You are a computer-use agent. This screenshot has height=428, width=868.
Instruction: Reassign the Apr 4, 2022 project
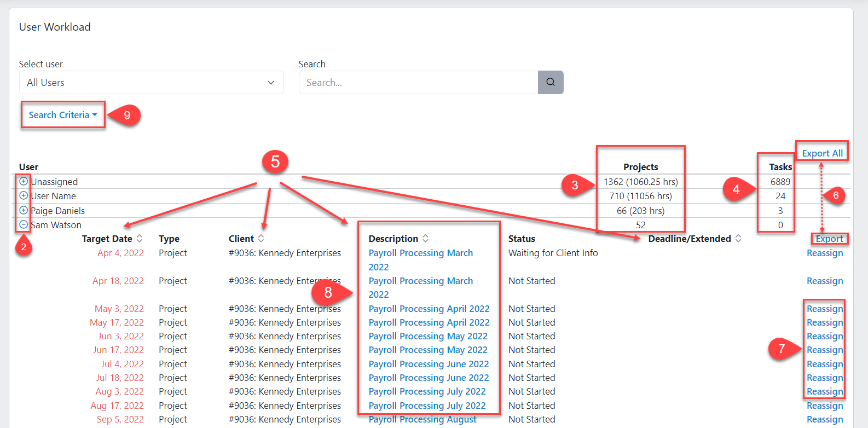pyautogui.click(x=824, y=253)
